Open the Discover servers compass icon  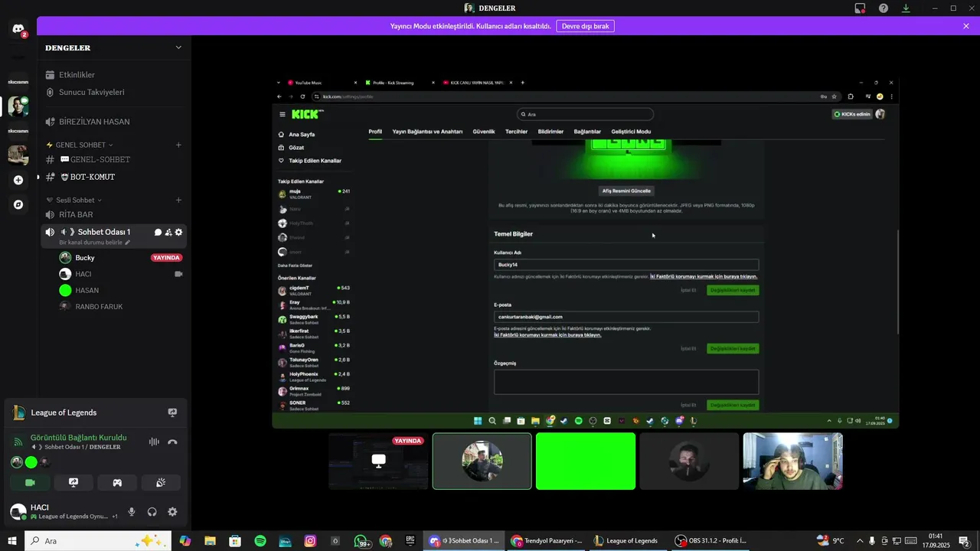pos(18,204)
